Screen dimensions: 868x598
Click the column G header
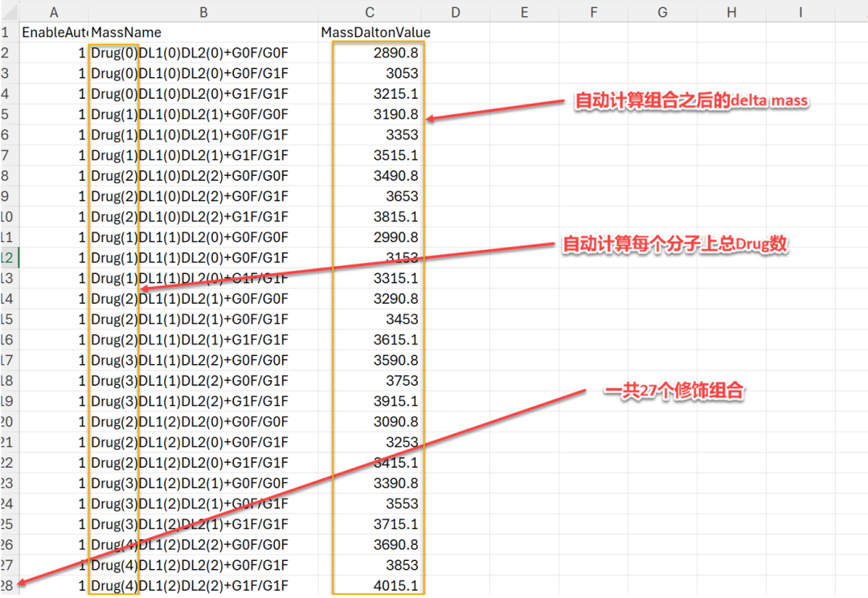click(x=662, y=12)
